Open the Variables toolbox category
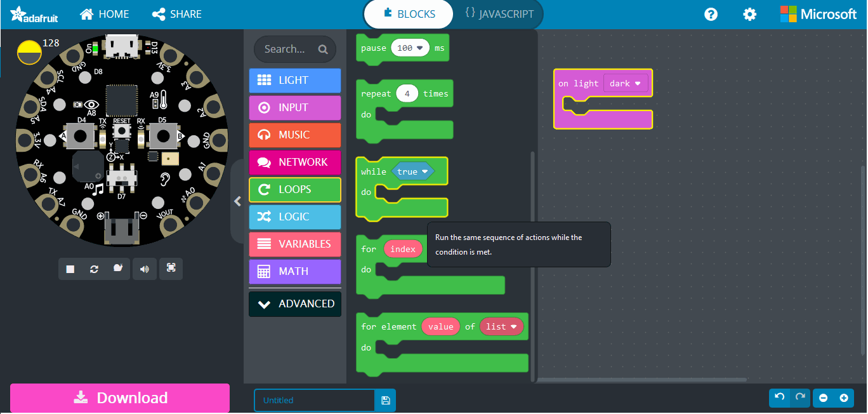This screenshot has height=414, width=868. [x=295, y=244]
